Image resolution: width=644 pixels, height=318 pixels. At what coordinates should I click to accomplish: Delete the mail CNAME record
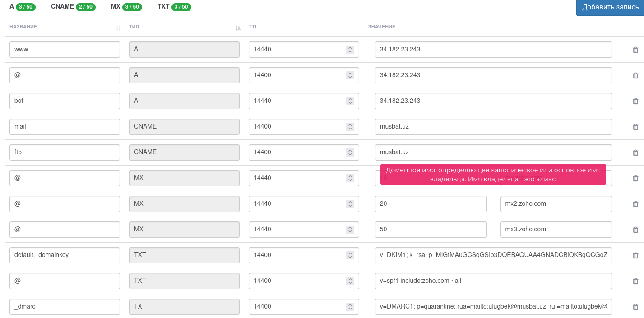click(635, 127)
